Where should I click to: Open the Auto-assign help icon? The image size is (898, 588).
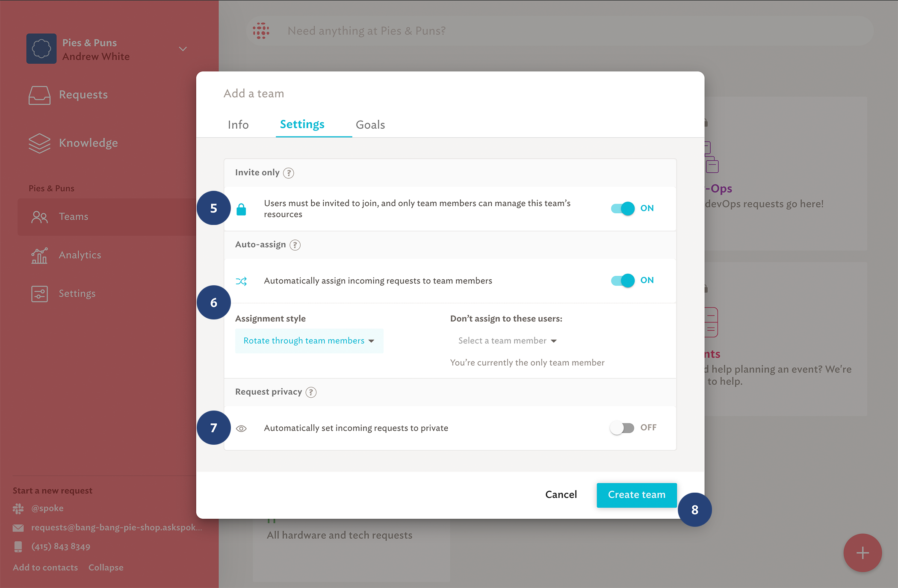pos(295,245)
